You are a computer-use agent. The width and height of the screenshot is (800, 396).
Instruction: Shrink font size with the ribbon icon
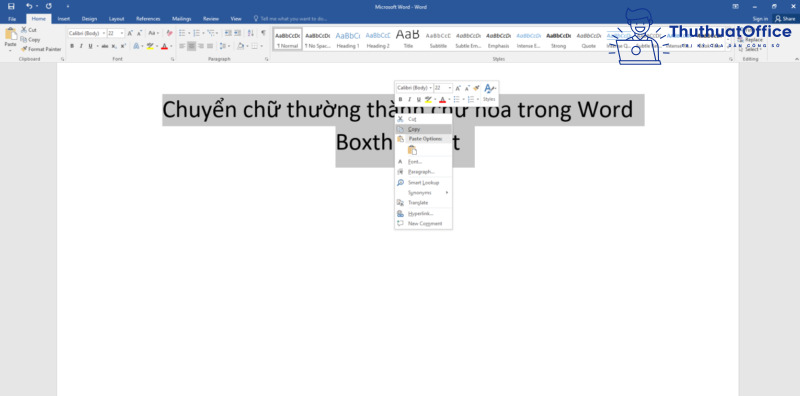139,33
